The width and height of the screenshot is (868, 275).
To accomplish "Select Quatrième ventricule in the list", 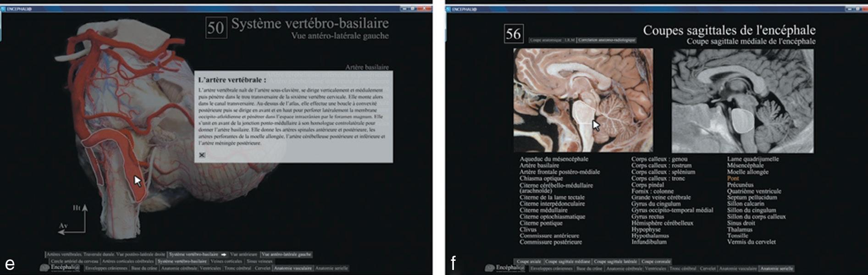I will 754,191.
